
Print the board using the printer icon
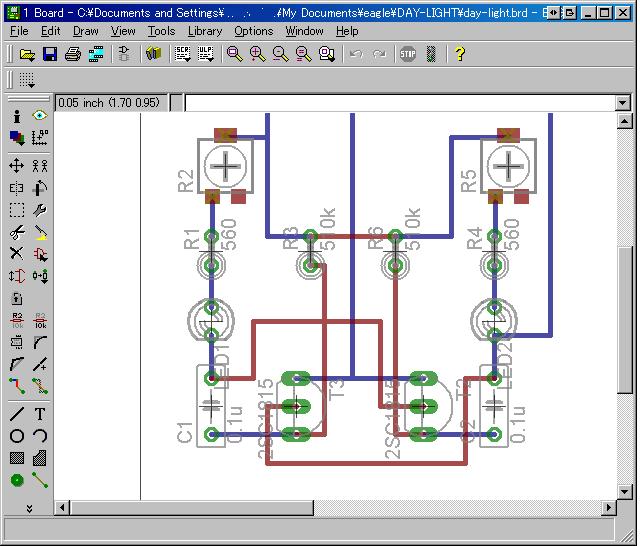pos(73,54)
